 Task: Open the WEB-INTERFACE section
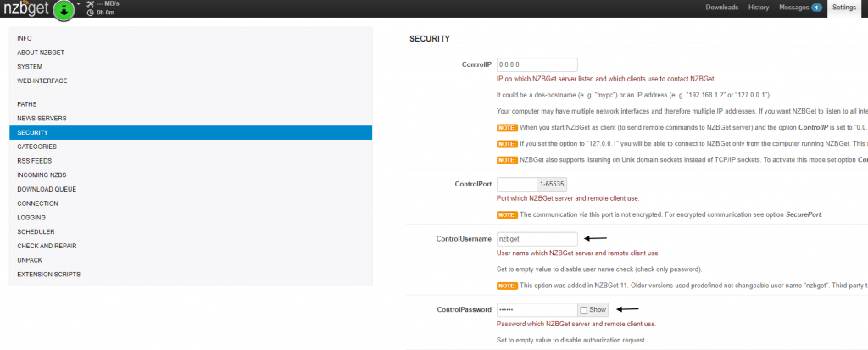point(191,81)
